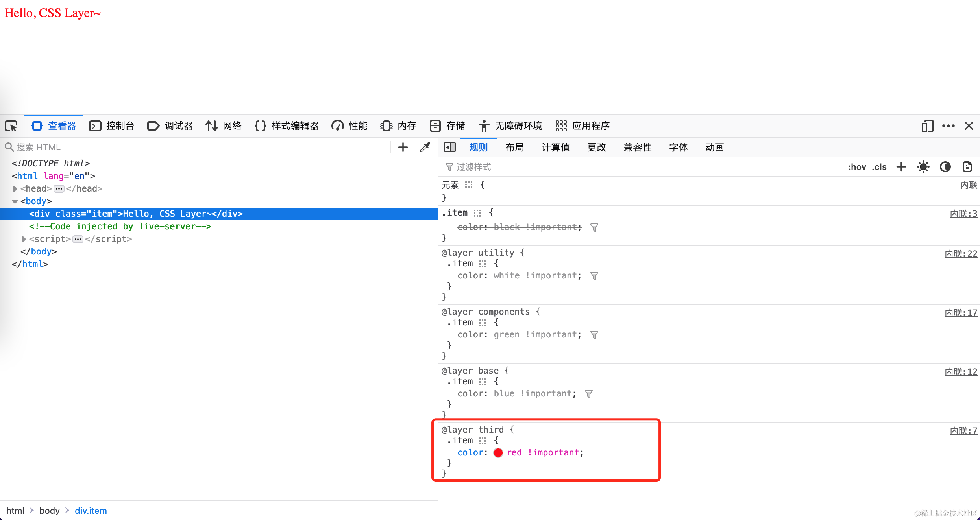Toggle dark color scheme simulation

pyautogui.click(x=945, y=167)
